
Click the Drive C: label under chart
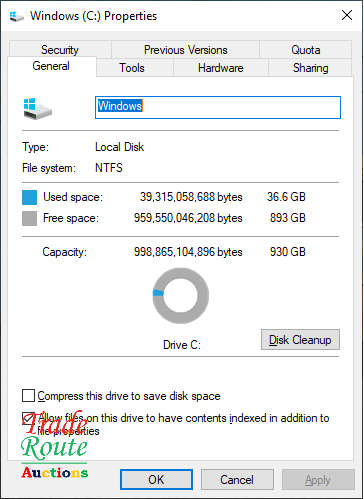click(182, 345)
